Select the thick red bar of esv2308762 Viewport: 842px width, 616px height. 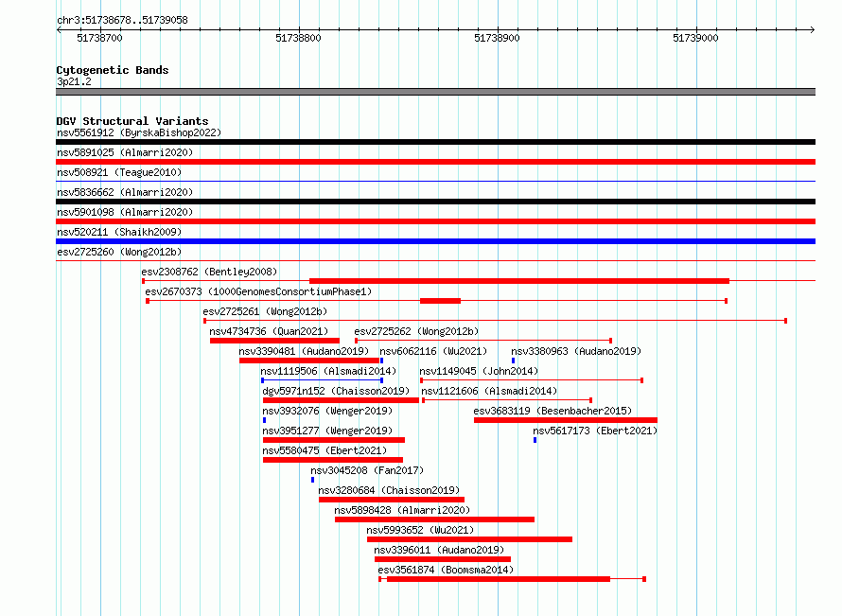(x=519, y=281)
